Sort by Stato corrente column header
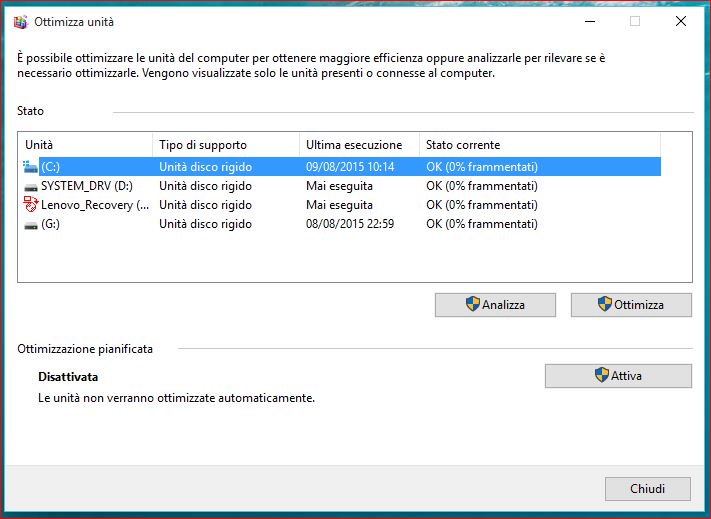 [540, 145]
